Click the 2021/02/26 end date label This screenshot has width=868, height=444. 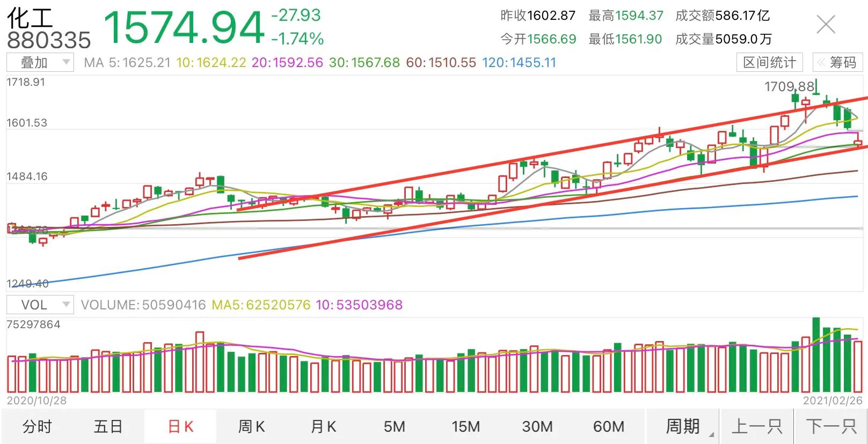pyautogui.click(x=833, y=401)
